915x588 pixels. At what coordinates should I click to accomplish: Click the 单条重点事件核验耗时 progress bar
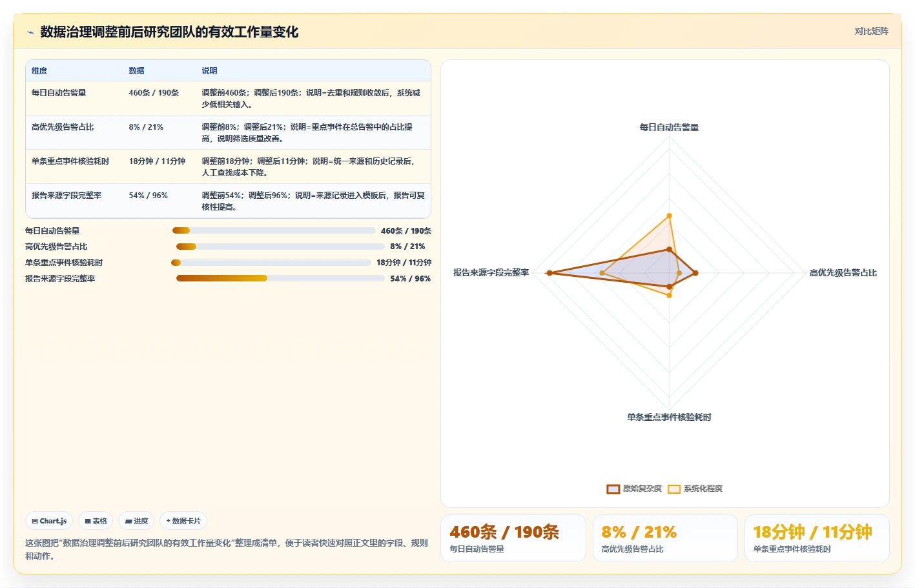click(271, 263)
